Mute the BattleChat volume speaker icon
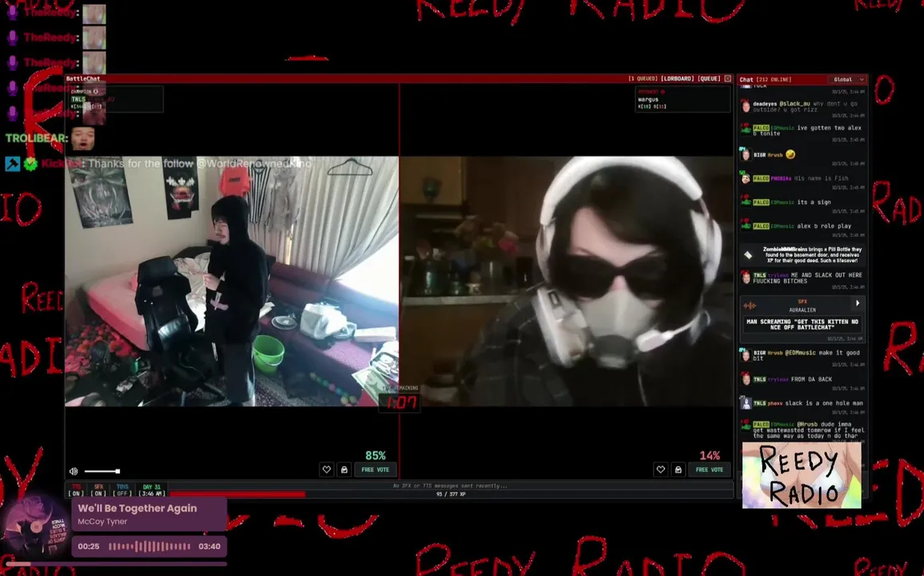The width and height of the screenshot is (924, 576). point(74,471)
